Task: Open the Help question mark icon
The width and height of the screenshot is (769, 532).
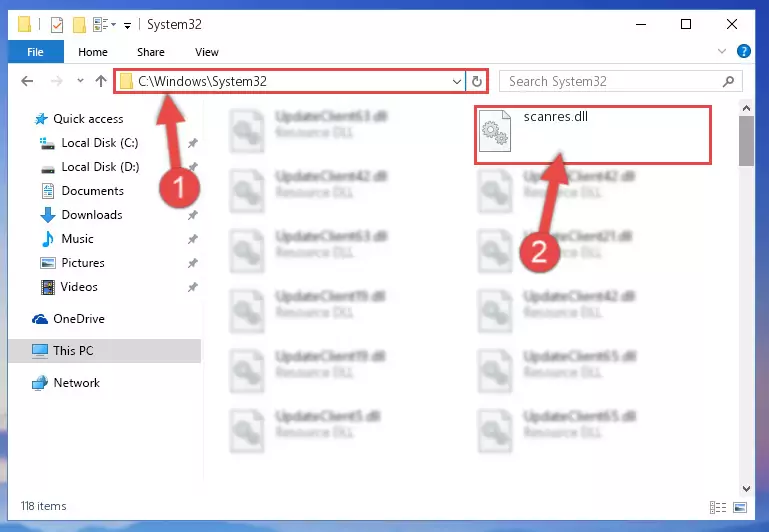Action: (x=743, y=51)
